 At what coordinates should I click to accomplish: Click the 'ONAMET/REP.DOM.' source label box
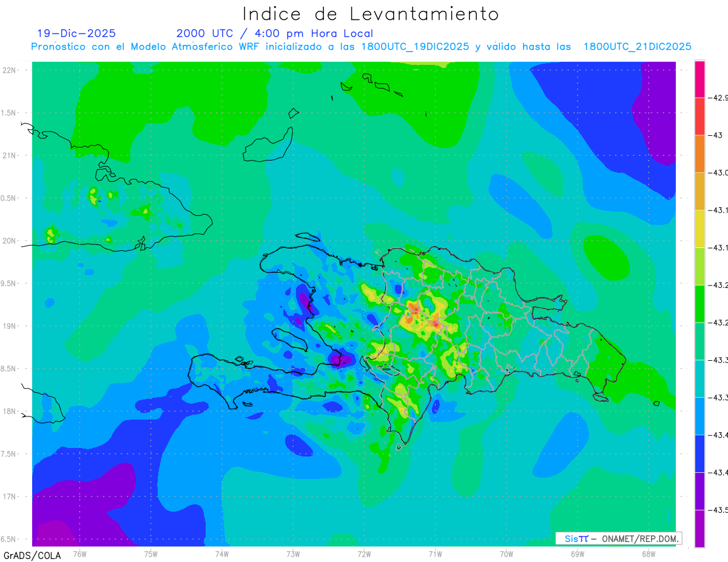(618, 538)
